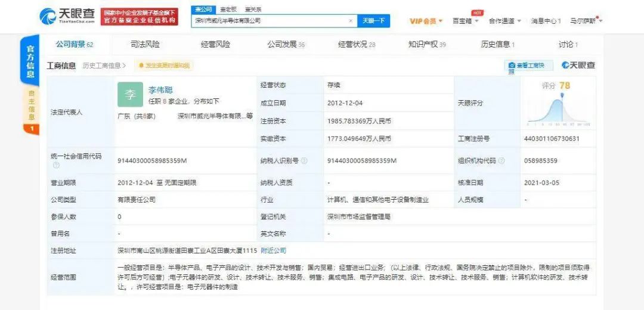Select the 公司类型 value 有限责任公司

point(137,200)
